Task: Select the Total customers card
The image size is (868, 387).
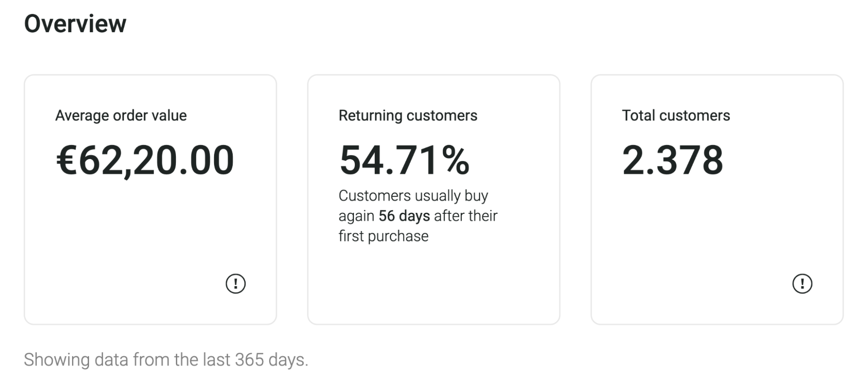Action: (717, 199)
